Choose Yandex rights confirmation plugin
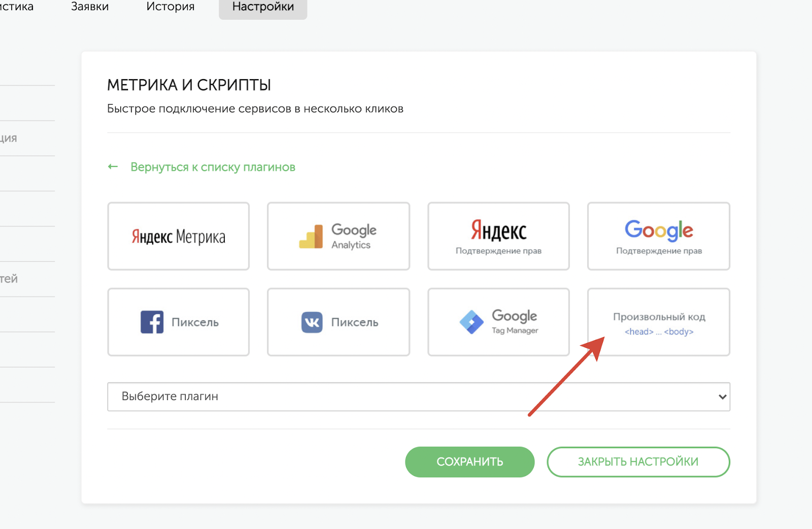812x529 pixels. coord(498,237)
